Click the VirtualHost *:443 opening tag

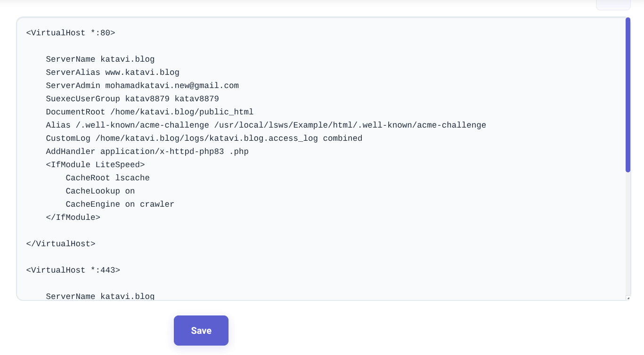coord(73,270)
